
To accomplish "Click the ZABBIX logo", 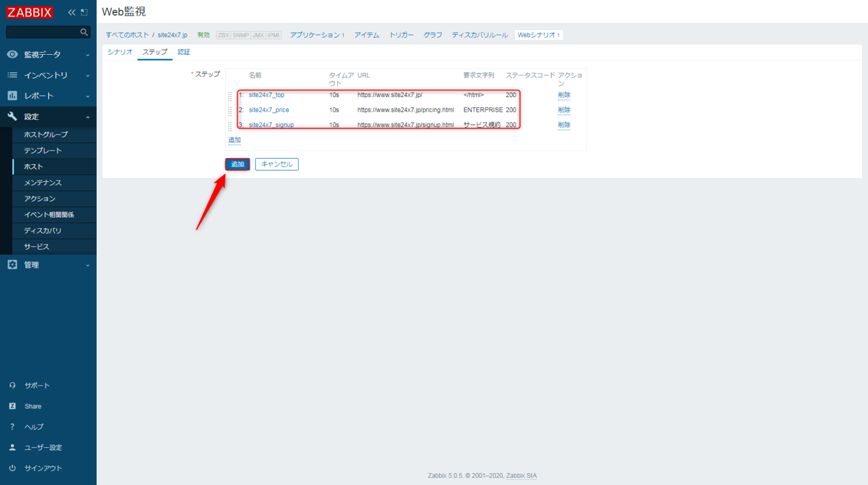I will point(29,12).
